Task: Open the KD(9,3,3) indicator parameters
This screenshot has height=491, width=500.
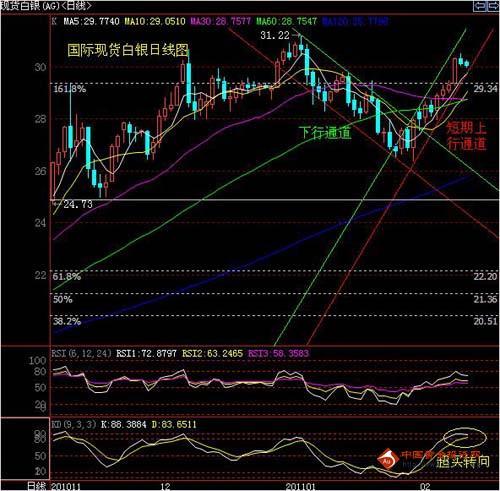Action: click(x=74, y=425)
